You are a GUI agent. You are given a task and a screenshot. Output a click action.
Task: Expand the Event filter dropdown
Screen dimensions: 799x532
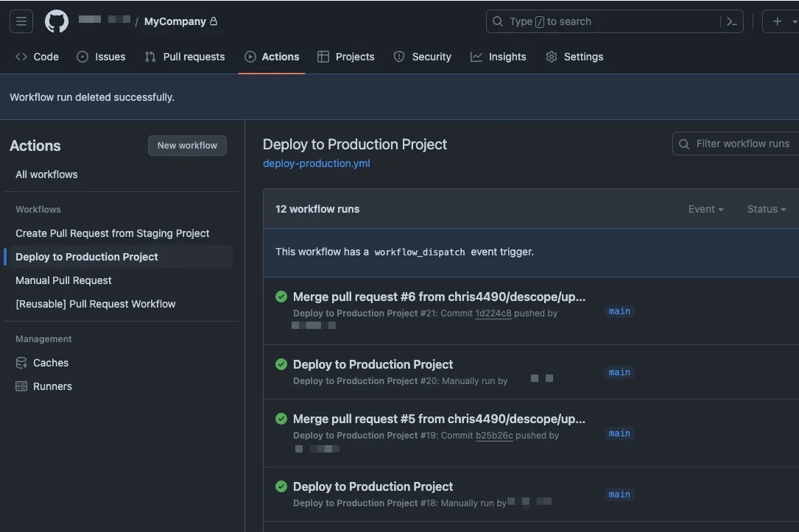(705, 209)
